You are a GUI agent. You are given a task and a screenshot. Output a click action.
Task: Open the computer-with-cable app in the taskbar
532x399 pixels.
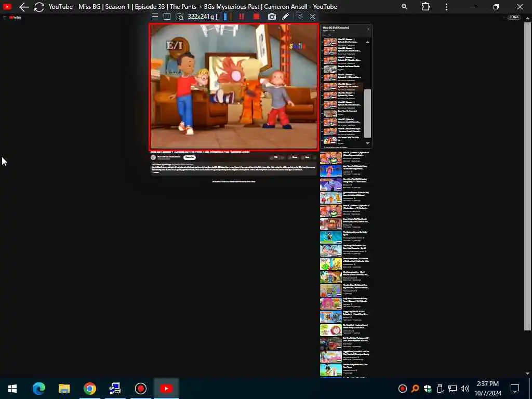coord(115,389)
